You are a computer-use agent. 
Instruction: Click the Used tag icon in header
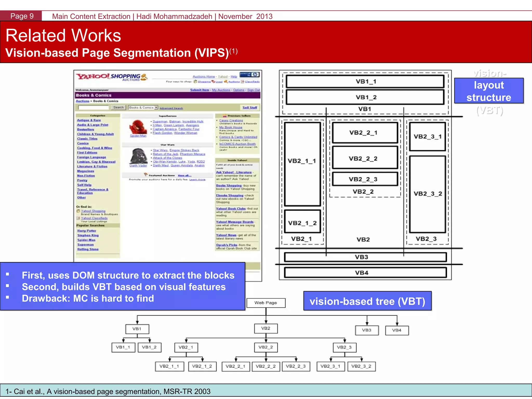point(213,82)
